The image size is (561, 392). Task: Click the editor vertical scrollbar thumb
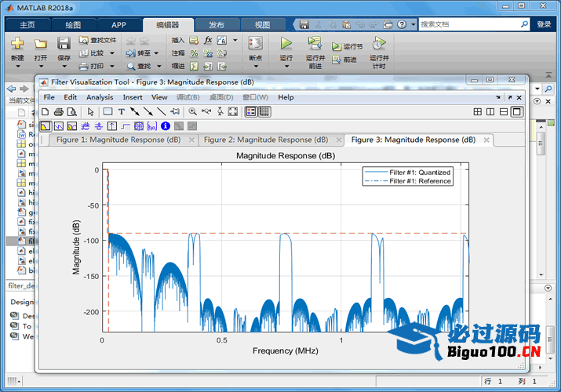(x=541, y=143)
